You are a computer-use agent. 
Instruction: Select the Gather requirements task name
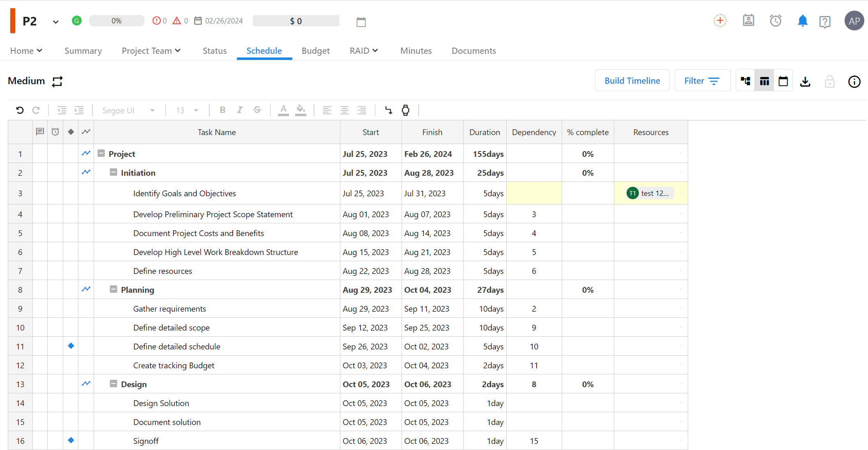pyautogui.click(x=170, y=309)
